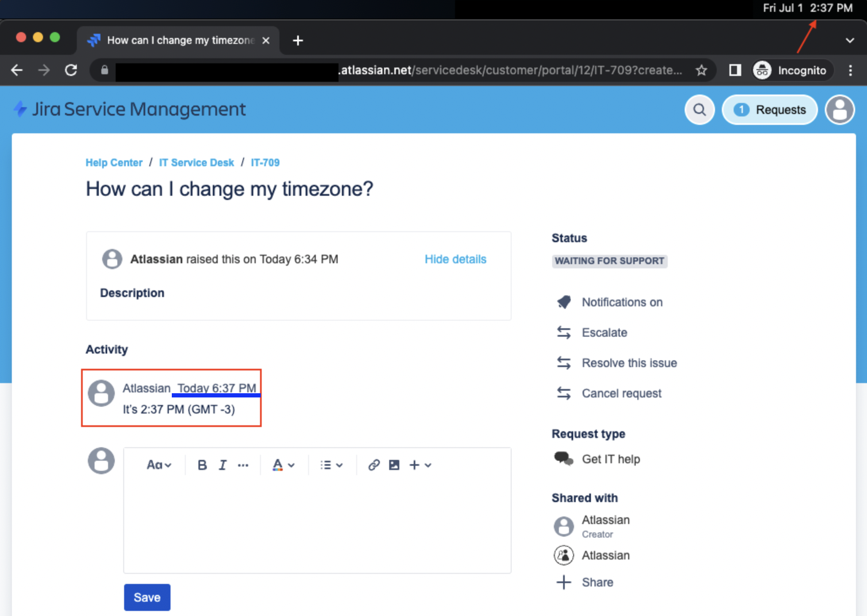Hide details of the request
This screenshot has width=867, height=616.
point(455,259)
